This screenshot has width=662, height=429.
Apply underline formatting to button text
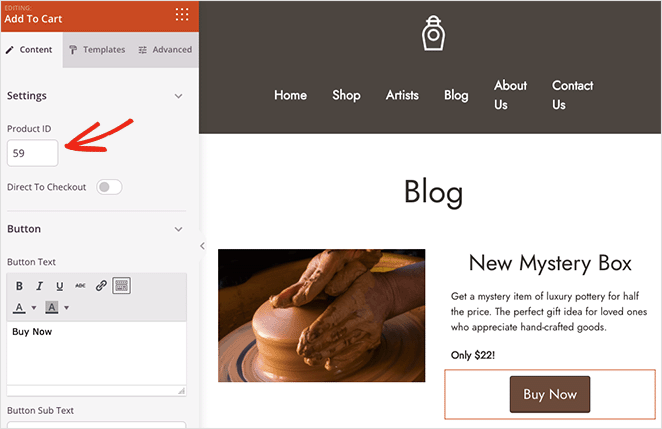[x=60, y=286]
